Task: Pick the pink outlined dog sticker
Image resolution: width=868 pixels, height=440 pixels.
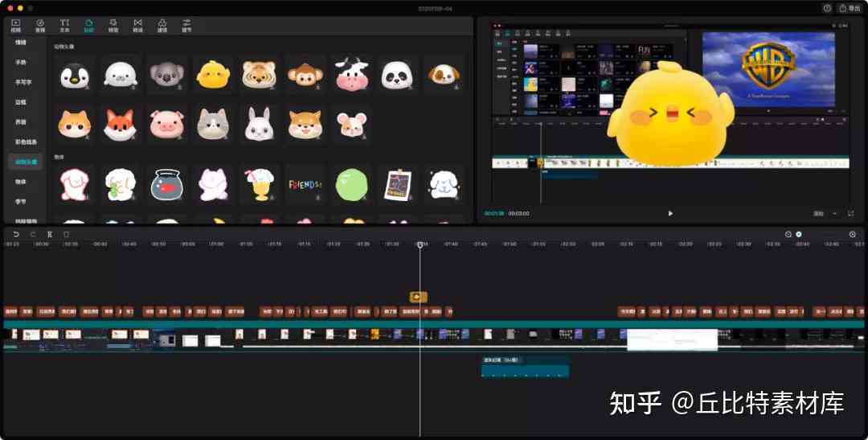Action: coord(74,184)
